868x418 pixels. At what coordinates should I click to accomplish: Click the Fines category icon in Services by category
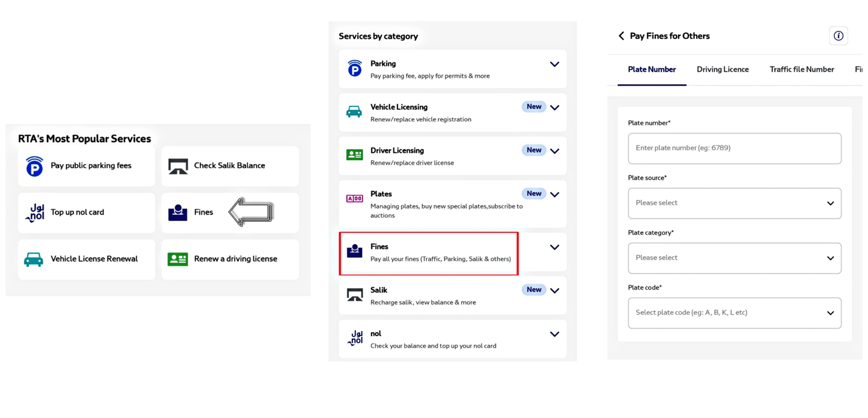tap(354, 251)
